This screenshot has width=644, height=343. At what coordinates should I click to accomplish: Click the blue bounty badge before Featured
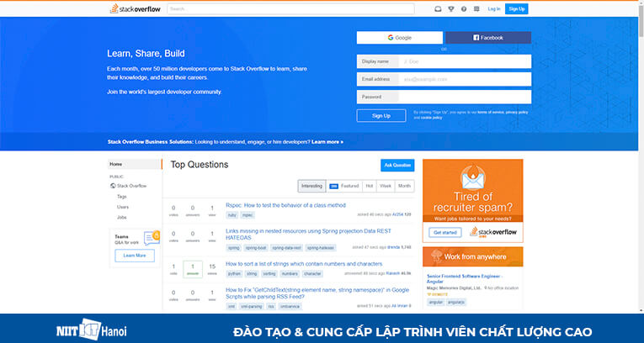333,186
